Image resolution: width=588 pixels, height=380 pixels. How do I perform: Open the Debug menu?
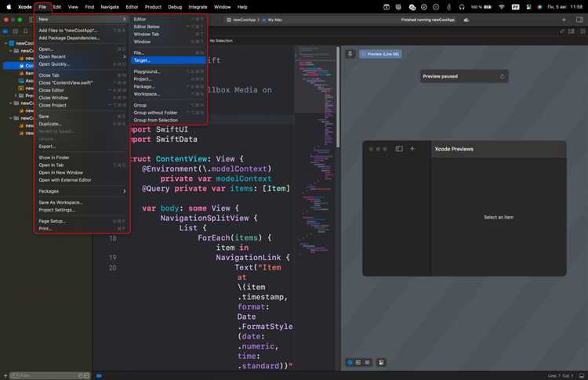(x=175, y=7)
